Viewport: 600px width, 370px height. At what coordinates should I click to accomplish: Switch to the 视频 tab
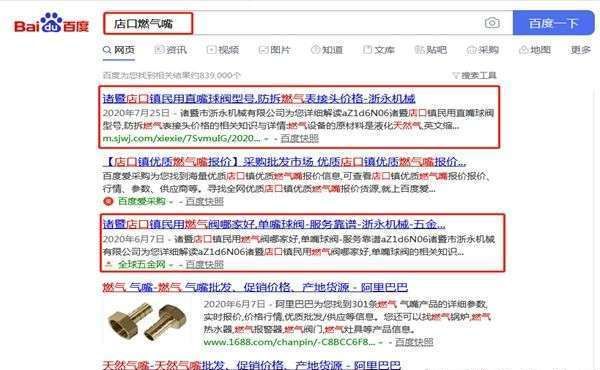(223, 50)
